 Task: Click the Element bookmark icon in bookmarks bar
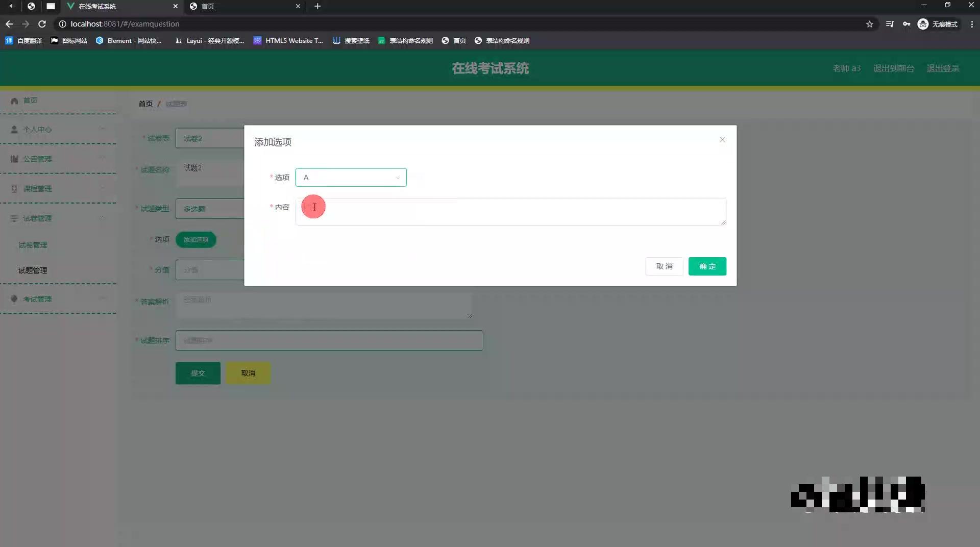[100, 40]
